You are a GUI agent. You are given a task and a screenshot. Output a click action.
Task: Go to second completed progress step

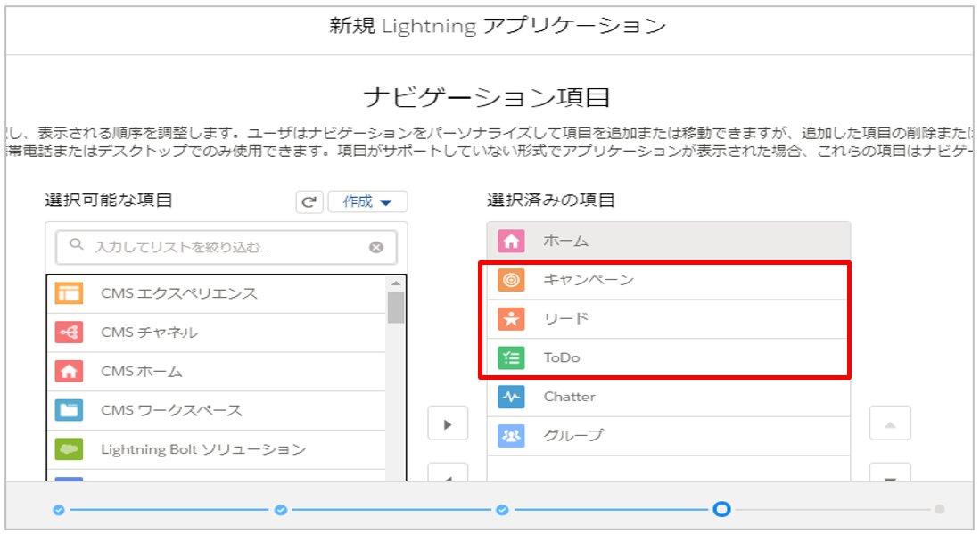point(281,510)
